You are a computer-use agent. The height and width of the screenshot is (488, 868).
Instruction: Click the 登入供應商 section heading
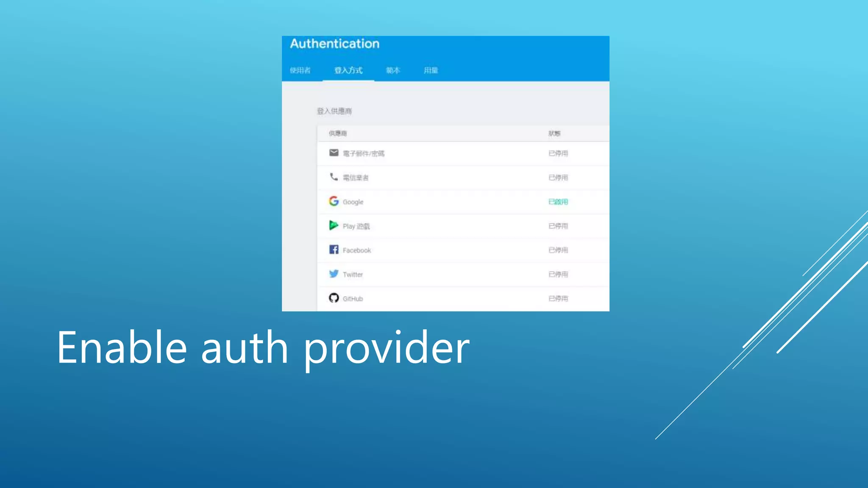334,111
